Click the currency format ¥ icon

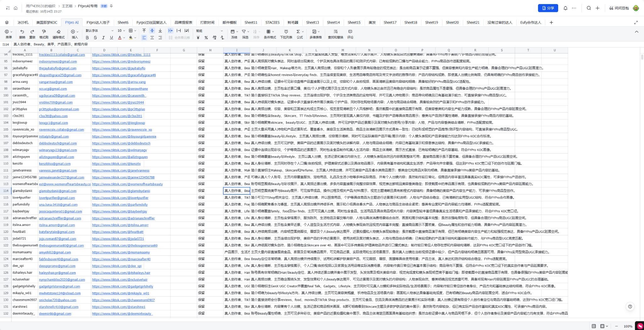click(198, 38)
